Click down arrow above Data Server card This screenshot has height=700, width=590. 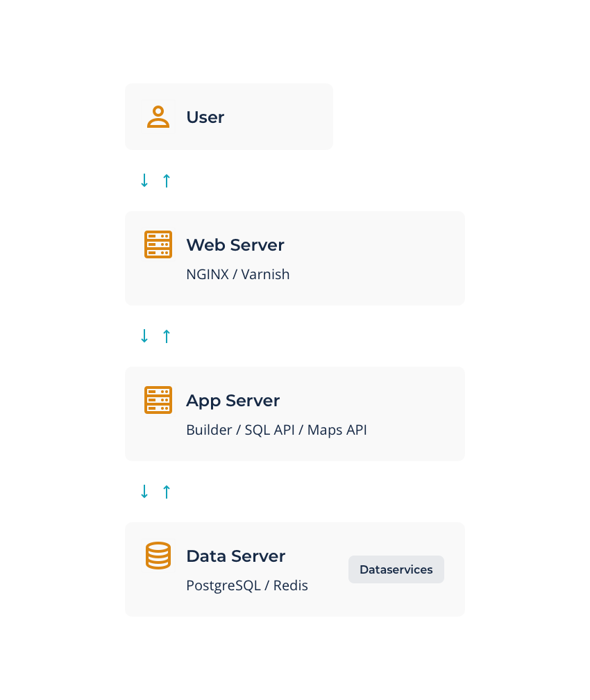point(144,492)
